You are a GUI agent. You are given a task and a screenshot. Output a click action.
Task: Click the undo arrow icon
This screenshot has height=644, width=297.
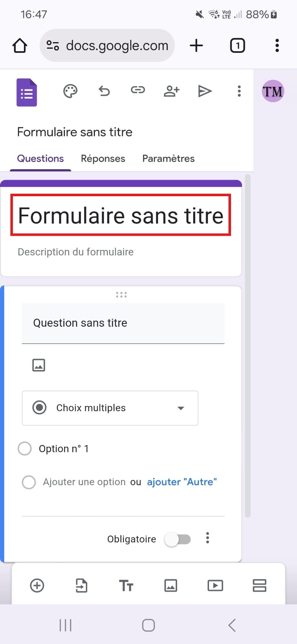(x=104, y=91)
